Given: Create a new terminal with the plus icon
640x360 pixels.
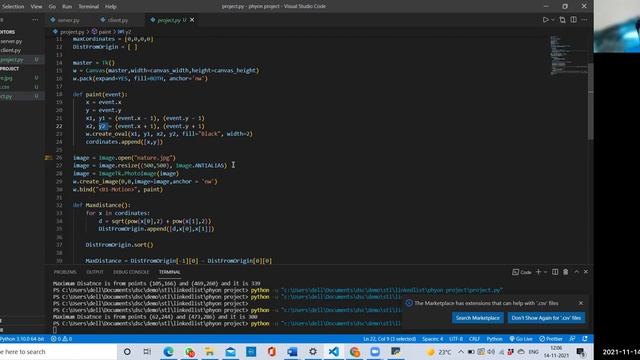Looking at the screenshot, I should point(538,272).
